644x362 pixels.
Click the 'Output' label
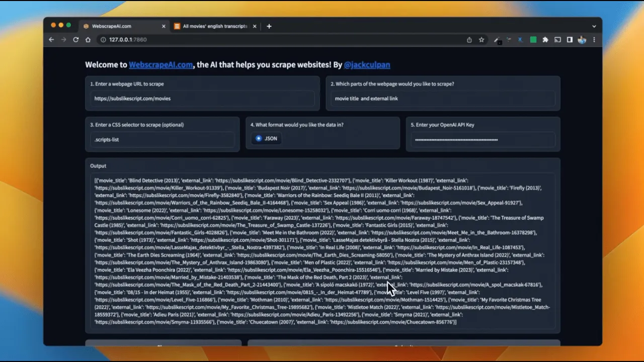pos(98,166)
